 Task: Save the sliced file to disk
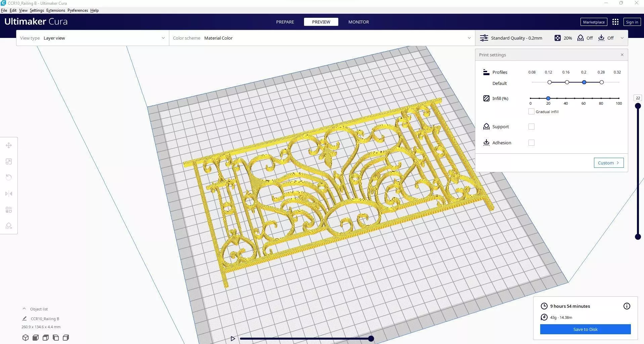tap(585, 329)
